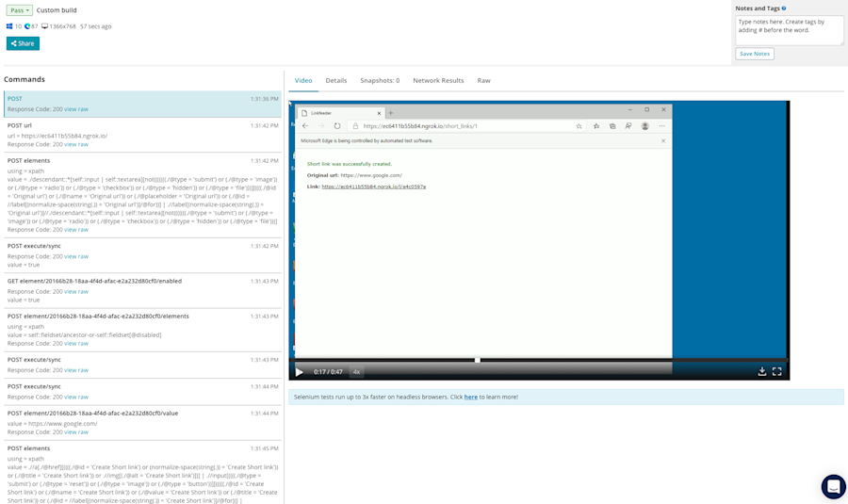This screenshot has width=848, height=504.
Task: Click the profile avatar in video browser
Action: [644, 126]
